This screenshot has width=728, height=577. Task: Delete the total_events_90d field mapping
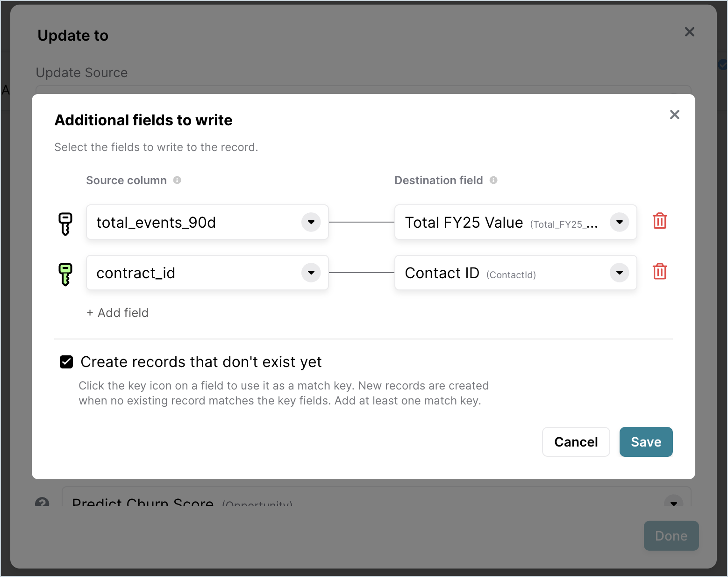pyautogui.click(x=660, y=221)
